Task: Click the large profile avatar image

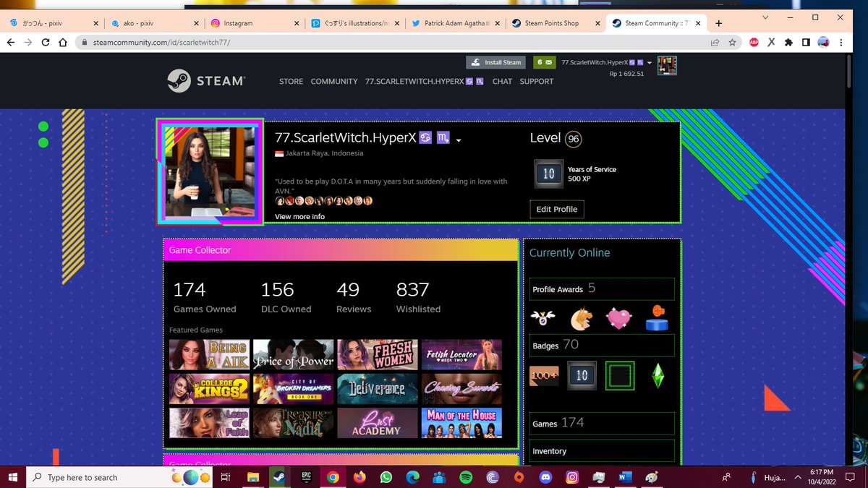Action: [210, 172]
